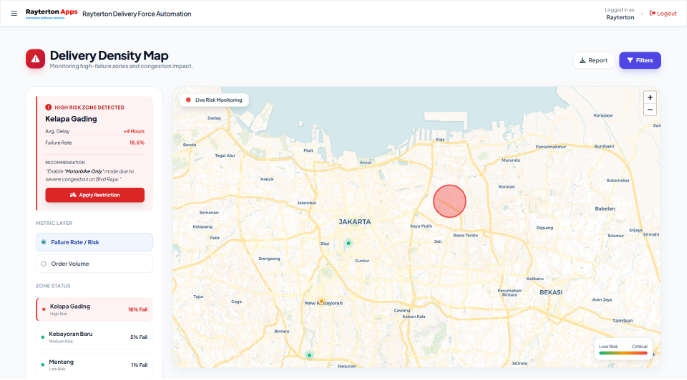Select the Menteng zone row

[x=94, y=365]
